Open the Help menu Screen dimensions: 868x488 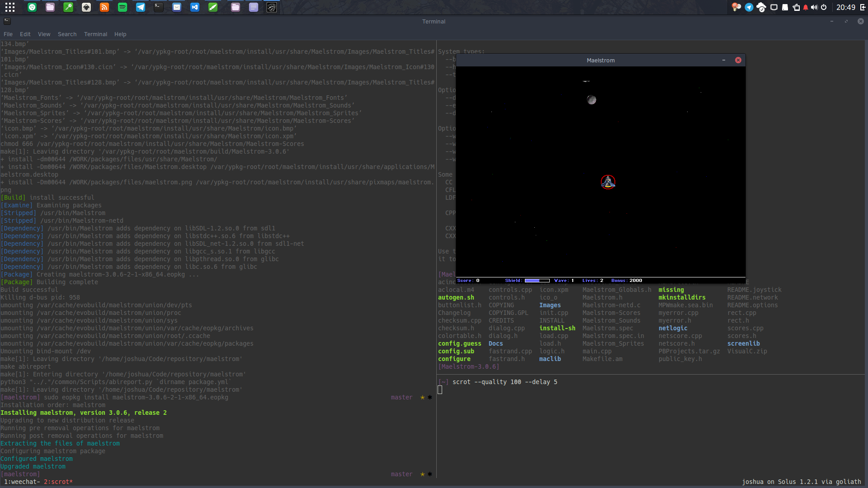point(120,34)
